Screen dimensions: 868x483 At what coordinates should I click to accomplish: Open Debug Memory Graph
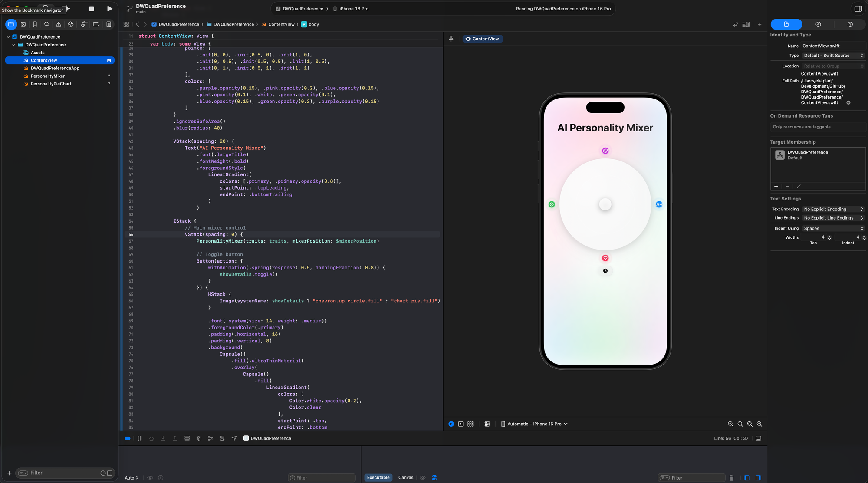[x=210, y=438]
